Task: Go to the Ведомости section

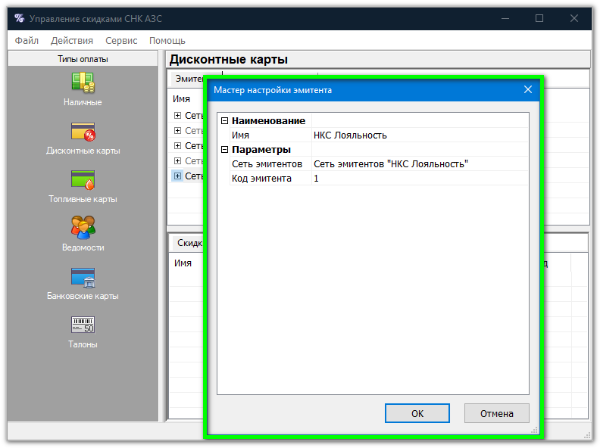Action: 82,230
